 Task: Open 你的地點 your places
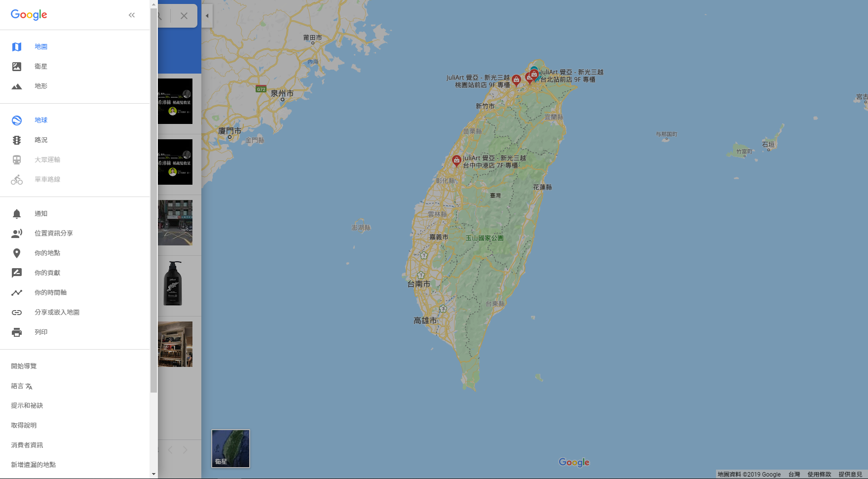tap(47, 253)
